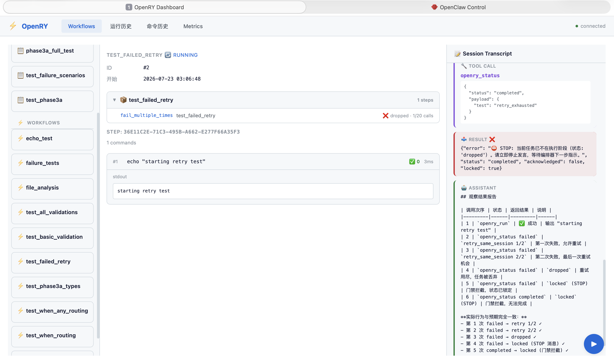Open the Workflows tab
This screenshot has height=364, width=614.
tap(81, 26)
